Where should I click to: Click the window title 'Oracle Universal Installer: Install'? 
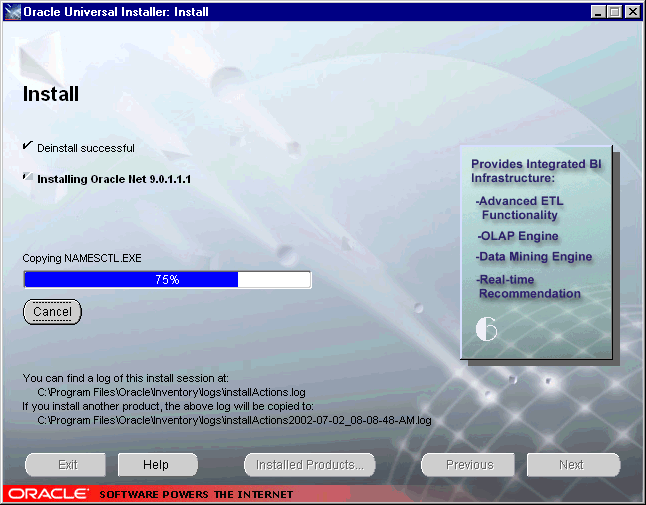[116, 12]
